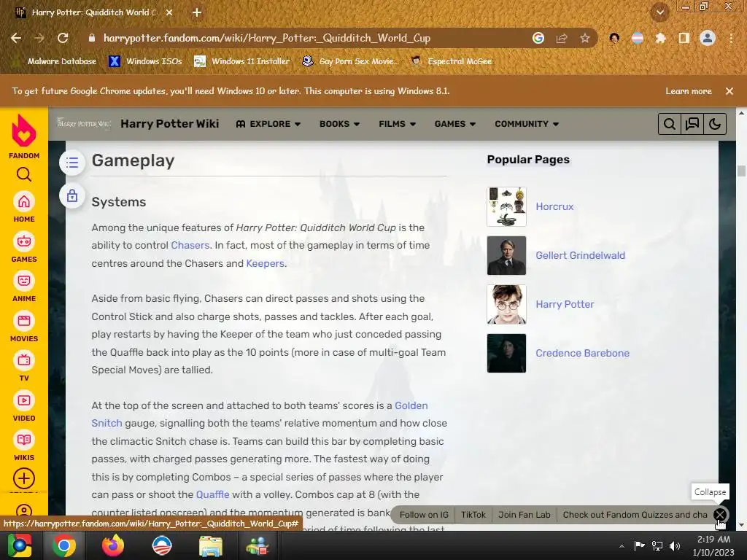The image size is (747, 560).
Task: Open volume control in system tray
Action: tap(675, 546)
